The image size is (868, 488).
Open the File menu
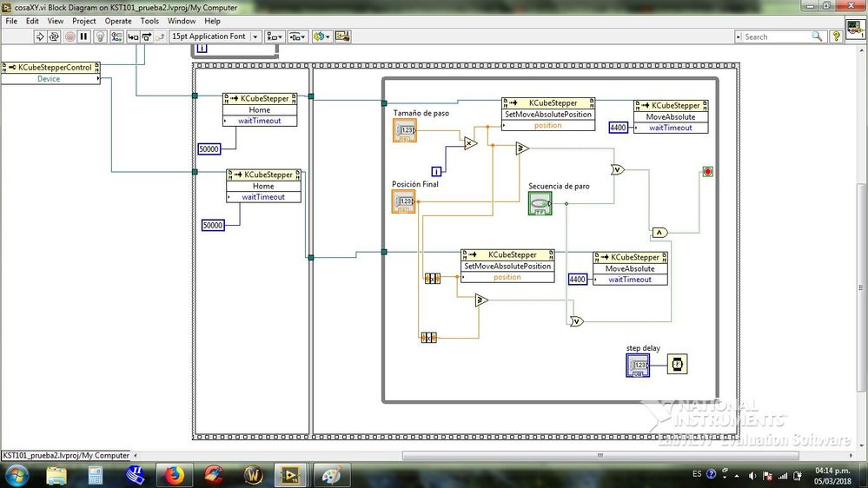11,21
